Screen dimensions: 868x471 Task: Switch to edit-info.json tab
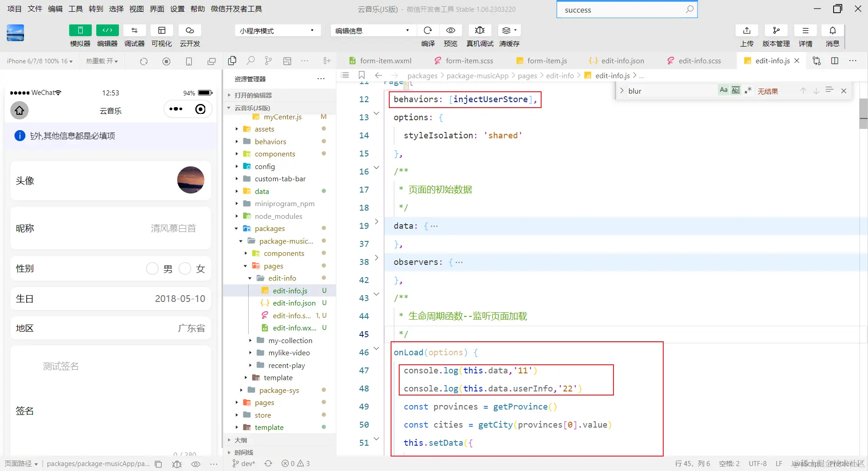point(617,61)
